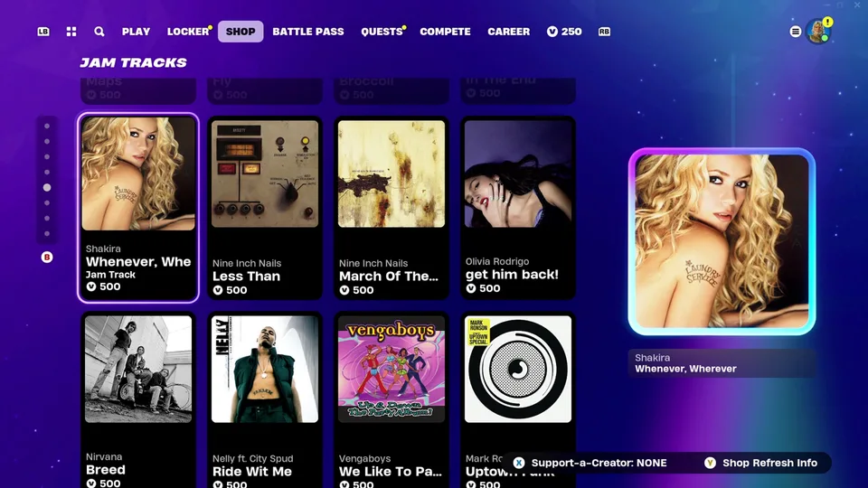Open the hamburger menu icon near avatar
Image resolution: width=868 pixels, height=488 pixels.
click(796, 32)
